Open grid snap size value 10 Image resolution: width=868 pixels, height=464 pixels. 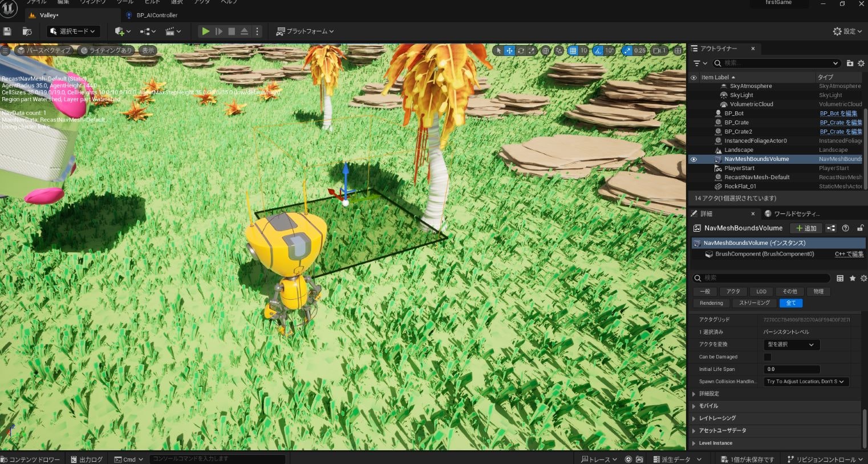coord(584,50)
